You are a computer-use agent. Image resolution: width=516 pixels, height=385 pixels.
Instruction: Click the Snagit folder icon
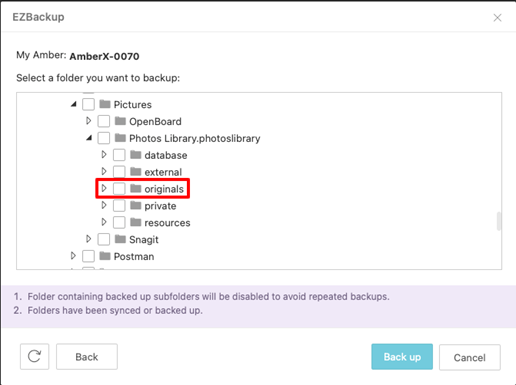click(120, 239)
